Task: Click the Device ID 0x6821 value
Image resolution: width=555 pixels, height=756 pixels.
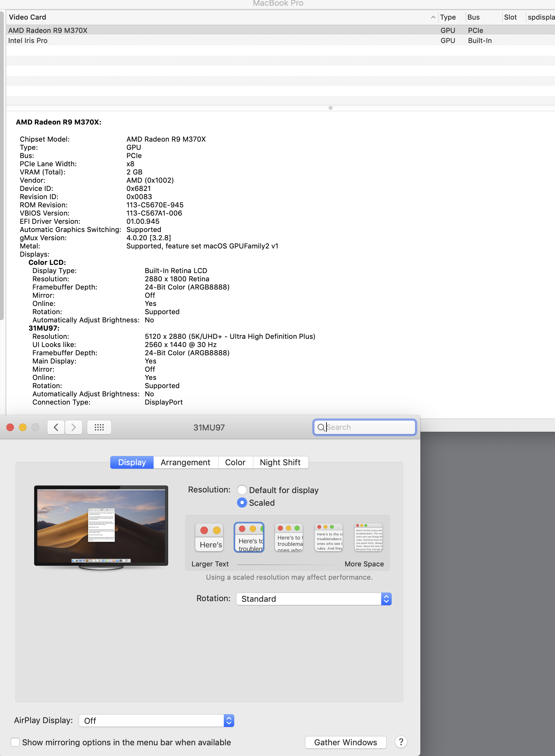Action: [x=138, y=188]
